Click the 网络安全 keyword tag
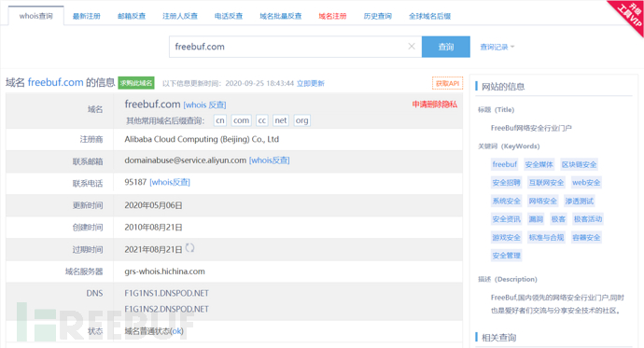The height and width of the screenshot is (348, 644). [542, 202]
